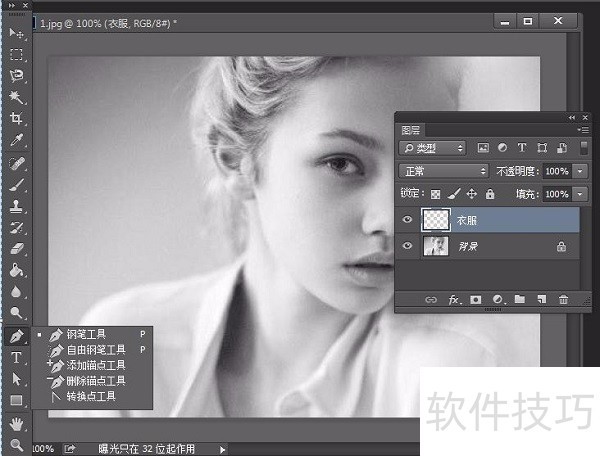Choose 自由钢笔工具 from the flyout menu

95,350
